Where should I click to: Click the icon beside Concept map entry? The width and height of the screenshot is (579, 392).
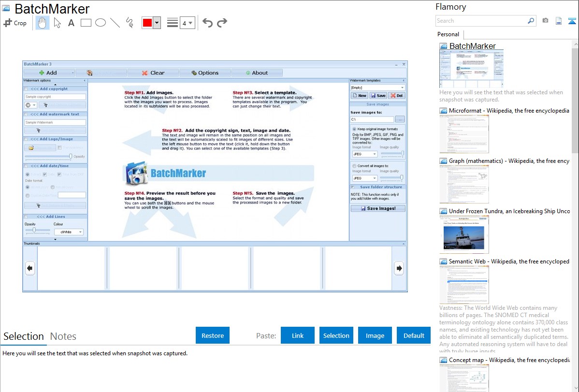[x=443, y=360]
